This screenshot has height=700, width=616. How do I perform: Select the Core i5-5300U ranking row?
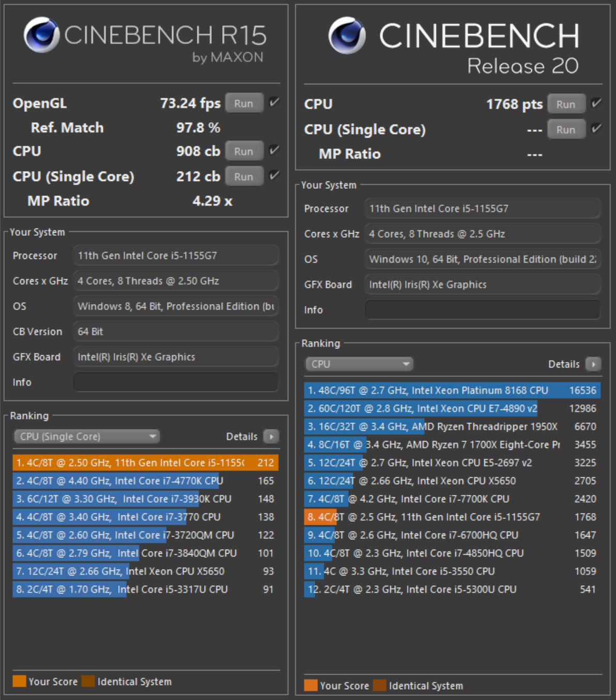pyautogui.click(x=452, y=589)
